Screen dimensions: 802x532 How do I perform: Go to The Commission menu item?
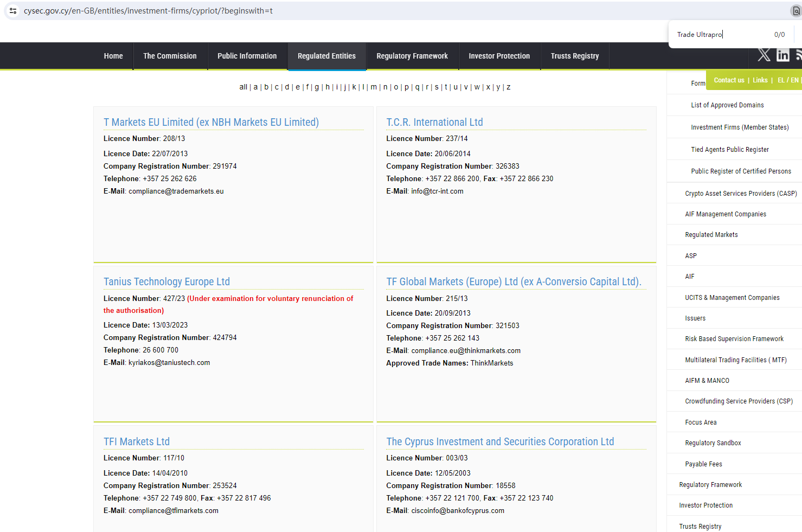click(x=170, y=56)
